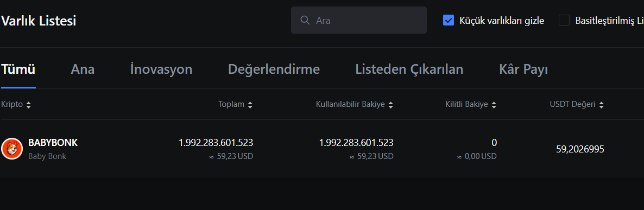The image size is (644, 210).
Task: Open the BABYBONK asset name link
Action: click(x=53, y=143)
